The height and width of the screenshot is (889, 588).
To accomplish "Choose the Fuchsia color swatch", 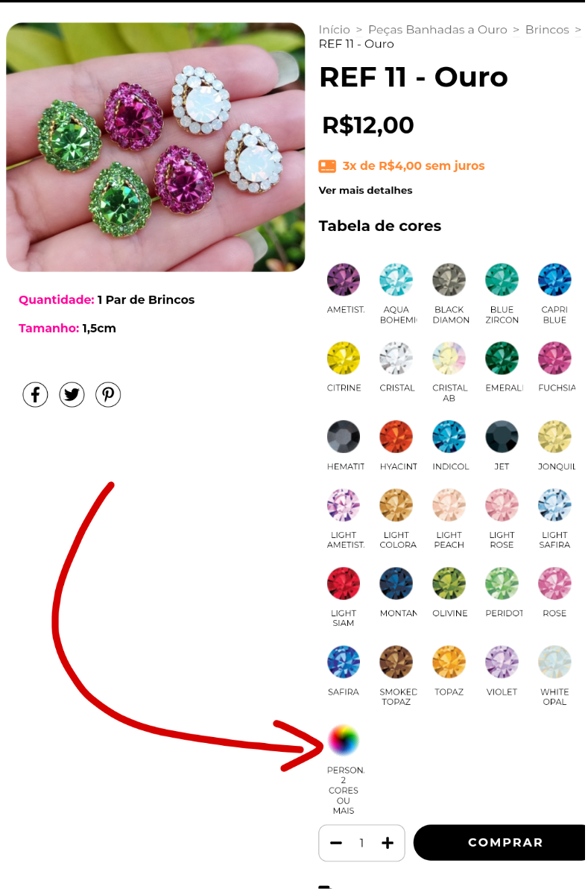I will point(554,358).
